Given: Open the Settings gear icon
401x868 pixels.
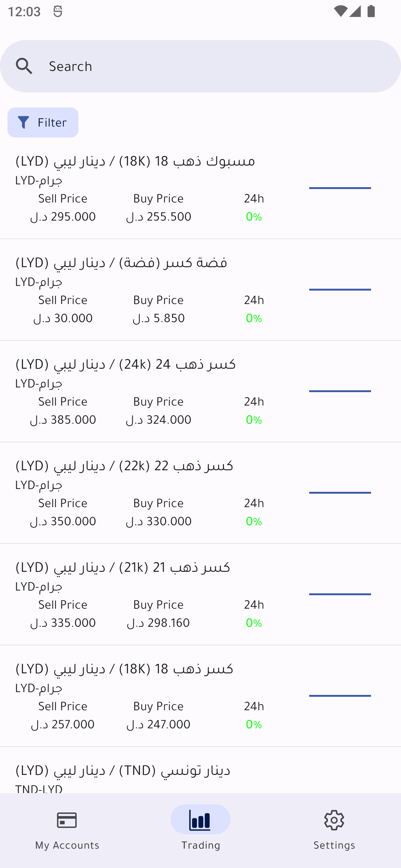Looking at the screenshot, I should pyautogui.click(x=334, y=820).
